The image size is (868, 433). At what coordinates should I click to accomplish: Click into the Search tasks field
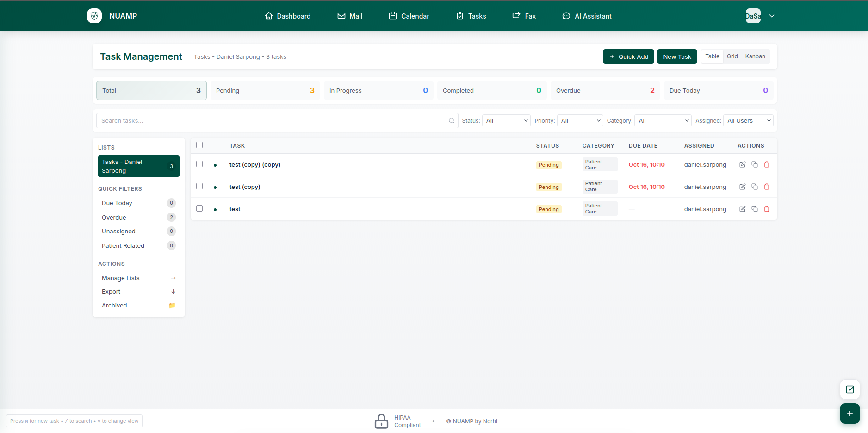pos(277,120)
